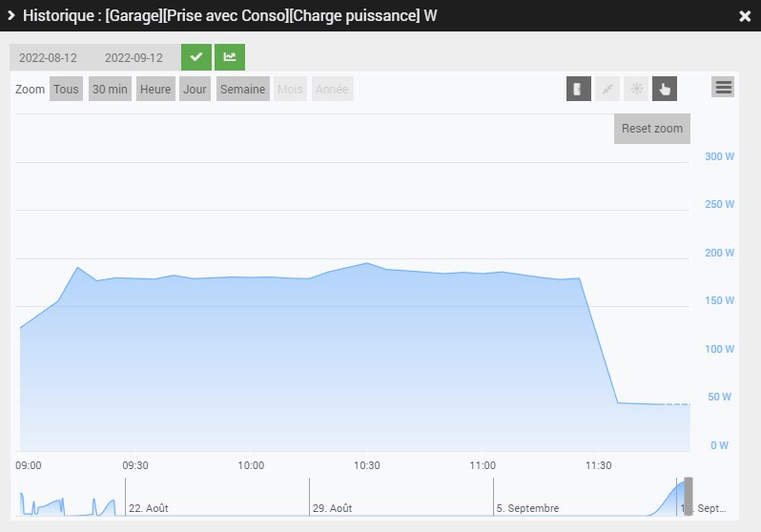Choose the Semaine zoom range
Screen dimensions: 761x532
242,89
